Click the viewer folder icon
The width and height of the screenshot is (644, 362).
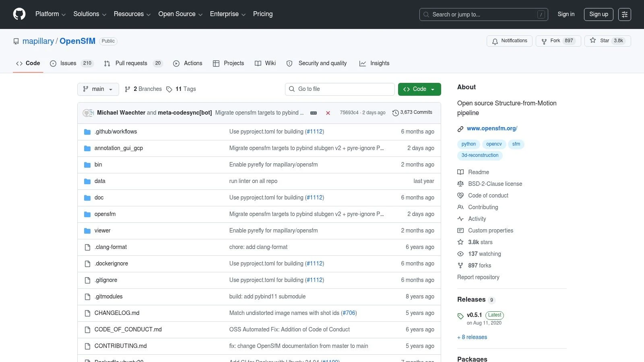pyautogui.click(x=87, y=231)
